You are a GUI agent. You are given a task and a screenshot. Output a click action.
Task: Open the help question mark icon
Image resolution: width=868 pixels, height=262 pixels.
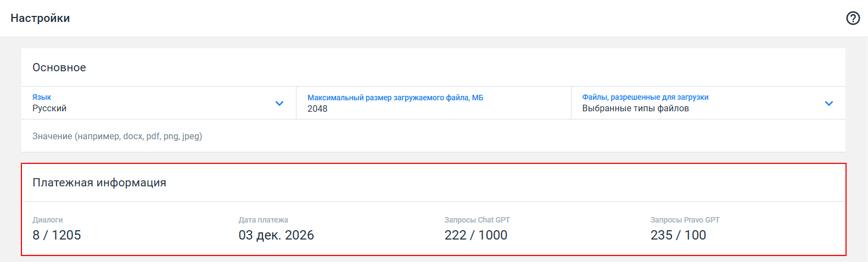coord(853,18)
